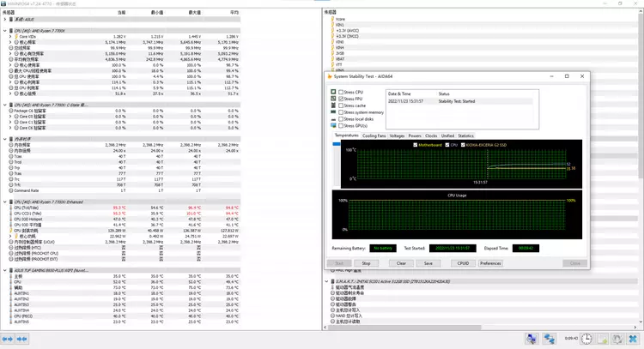Toggle the CPU temperature graph checkbox
The height and width of the screenshot is (349, 644).
click(447, 145)
